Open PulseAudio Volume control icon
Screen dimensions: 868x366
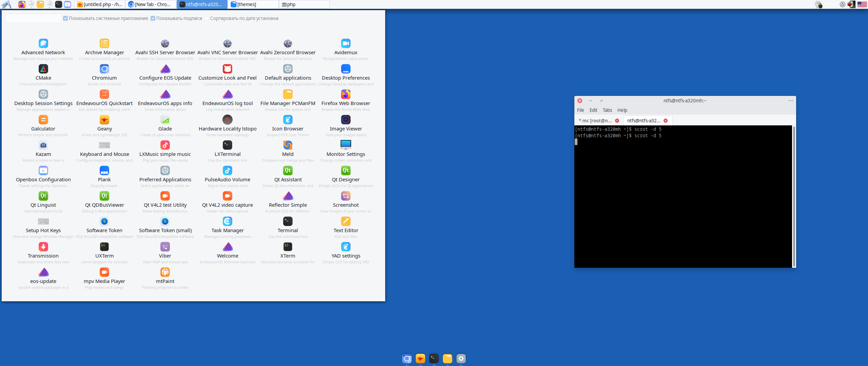point(228,170)
